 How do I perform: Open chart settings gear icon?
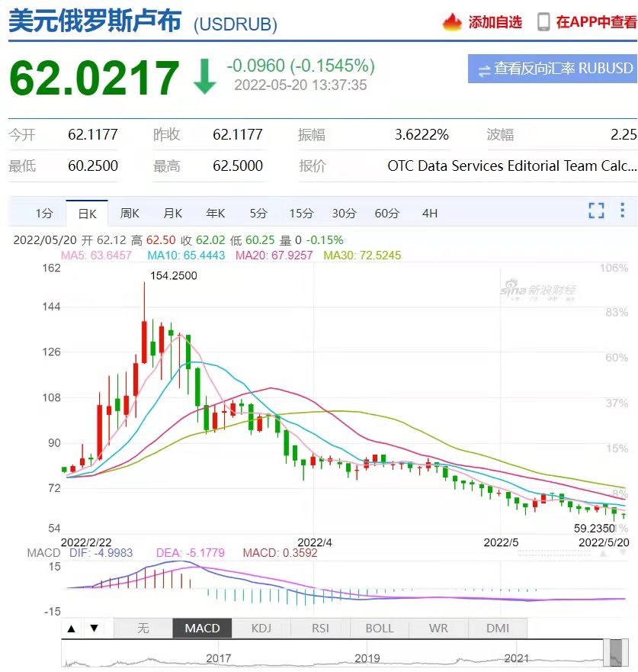click(x=624, y=211)
